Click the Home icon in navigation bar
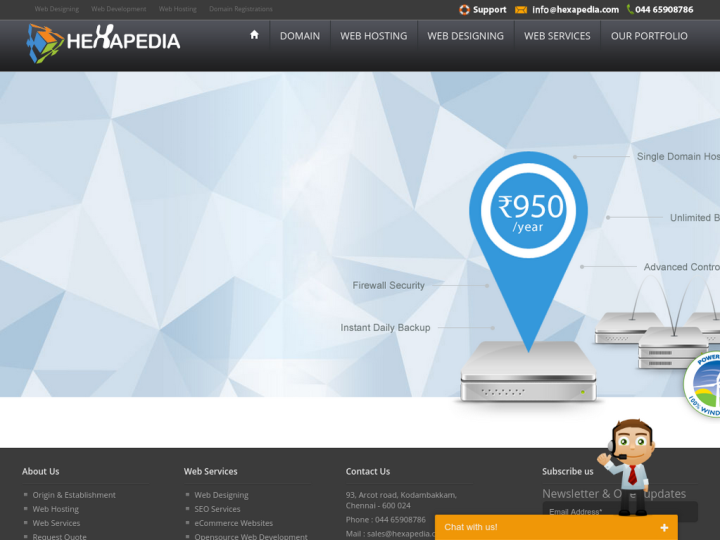This screenshot has height=540, width=720. pos(254,35)
